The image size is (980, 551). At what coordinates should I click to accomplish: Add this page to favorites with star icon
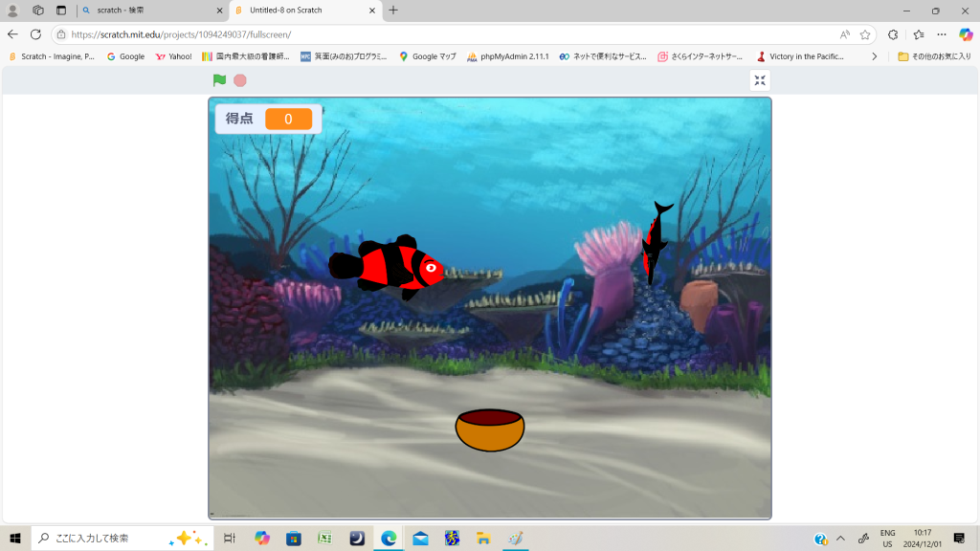865,34
